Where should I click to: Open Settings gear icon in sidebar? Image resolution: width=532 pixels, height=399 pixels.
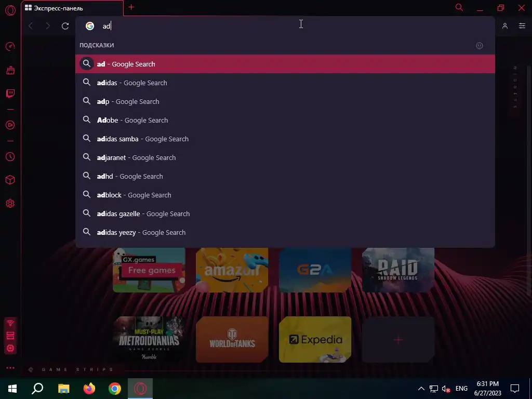click(x=10, y=204)
